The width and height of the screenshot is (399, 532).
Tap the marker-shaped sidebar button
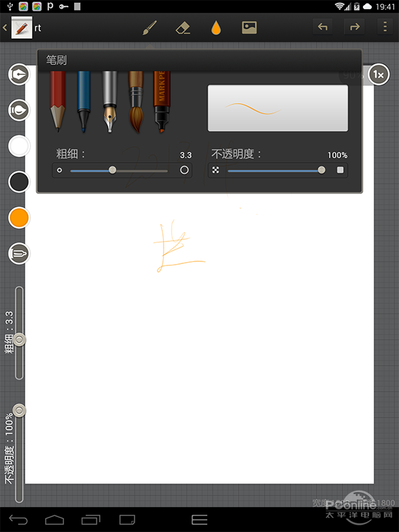(x=19, y=253)
